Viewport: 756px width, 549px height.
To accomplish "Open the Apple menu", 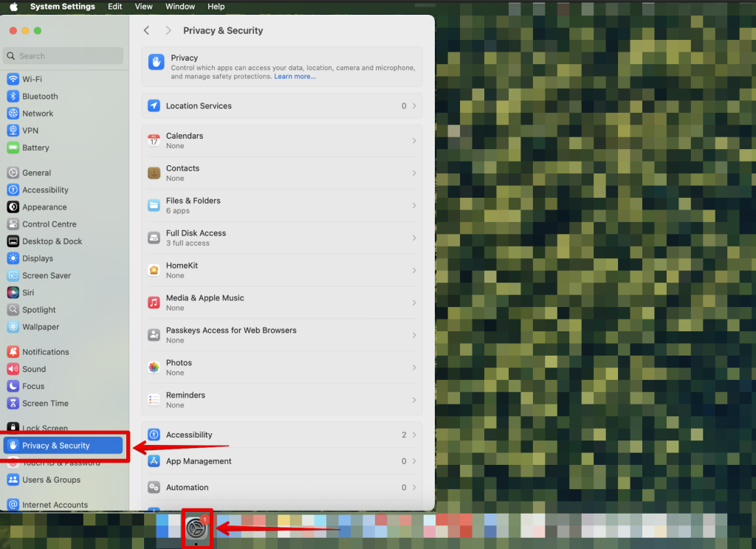I will click(13, 6).
